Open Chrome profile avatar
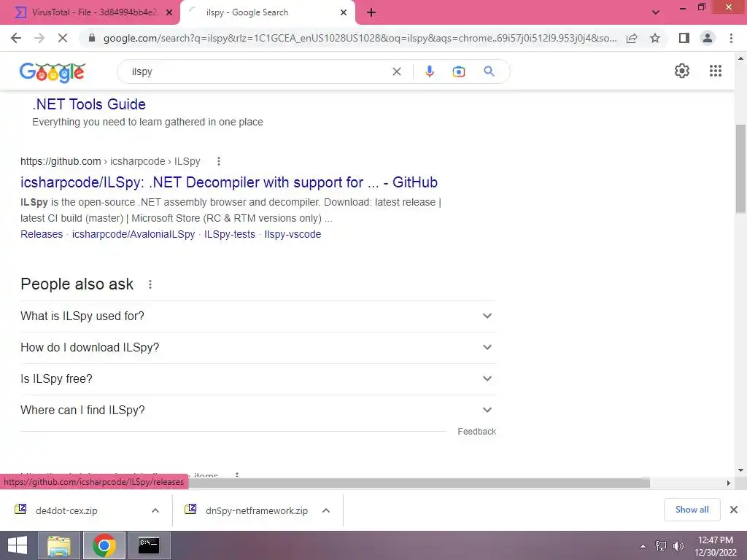The height and width of the screenshot is (560, 747). point(708,38)
